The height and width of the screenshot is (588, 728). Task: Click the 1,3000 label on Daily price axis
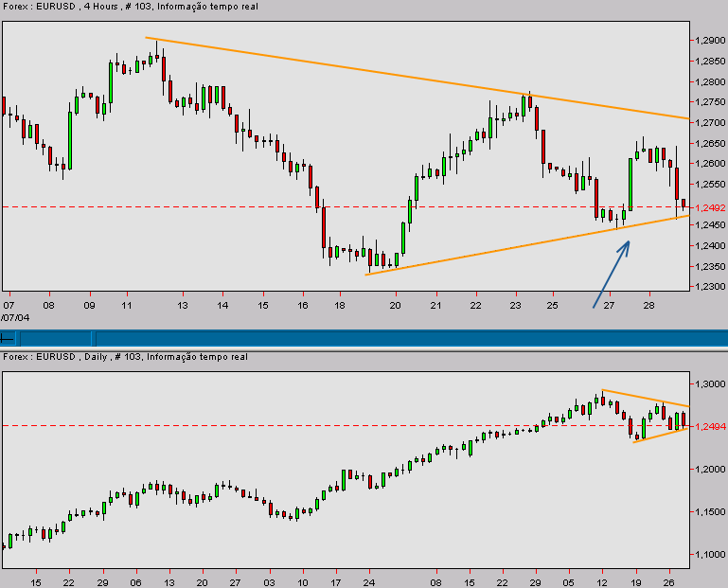tap(710, 383)
